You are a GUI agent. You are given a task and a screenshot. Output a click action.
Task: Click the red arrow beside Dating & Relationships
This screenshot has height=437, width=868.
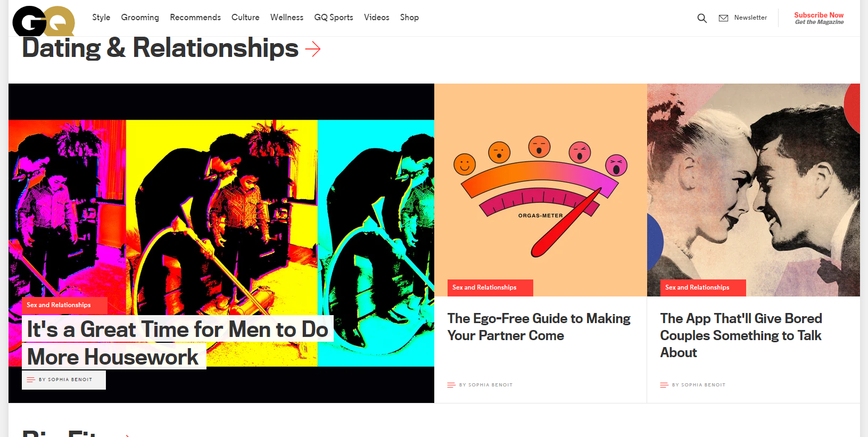(x=313, y=50)
